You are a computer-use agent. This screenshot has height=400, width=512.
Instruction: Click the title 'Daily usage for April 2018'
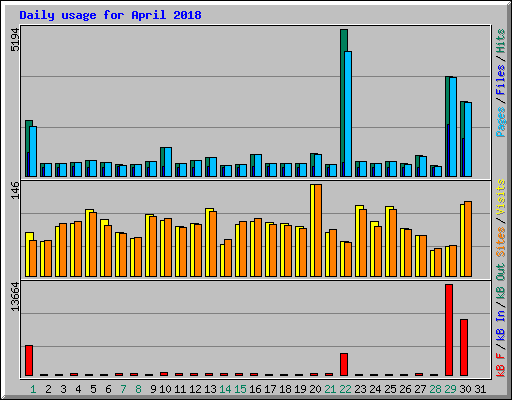click(110, 15)
